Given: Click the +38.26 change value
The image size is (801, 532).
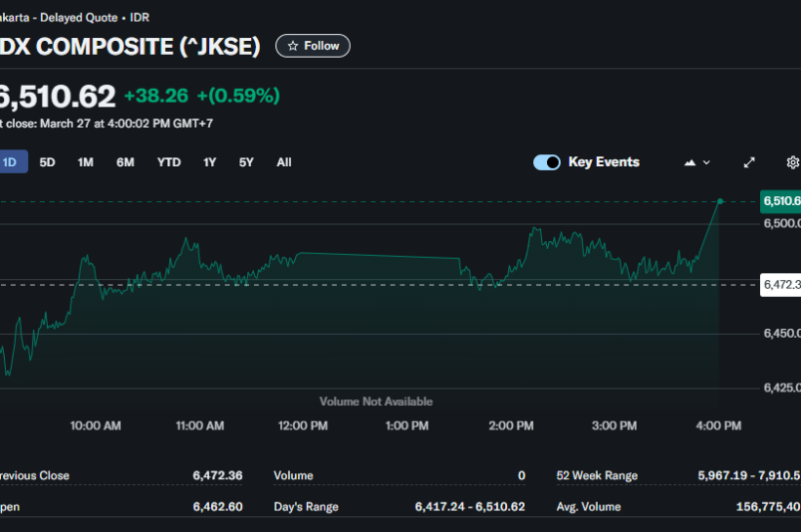Looking at the screenshot, I should click(156, 96).
